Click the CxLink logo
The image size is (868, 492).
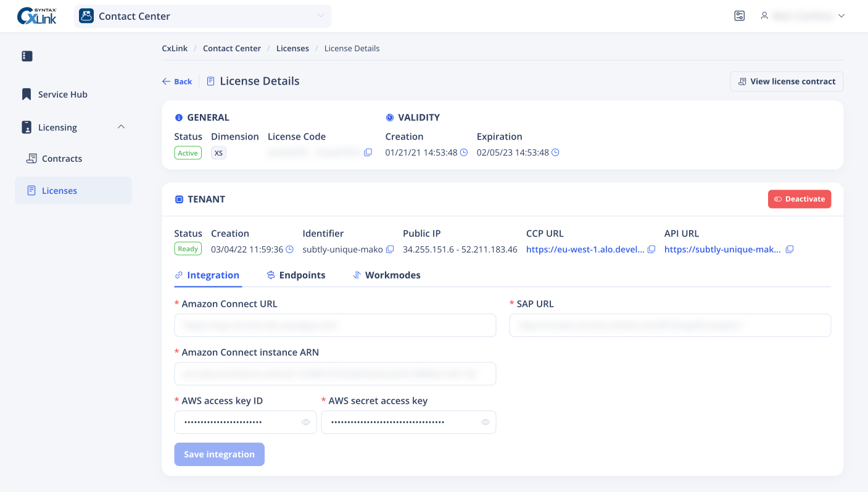click(37, 16)
